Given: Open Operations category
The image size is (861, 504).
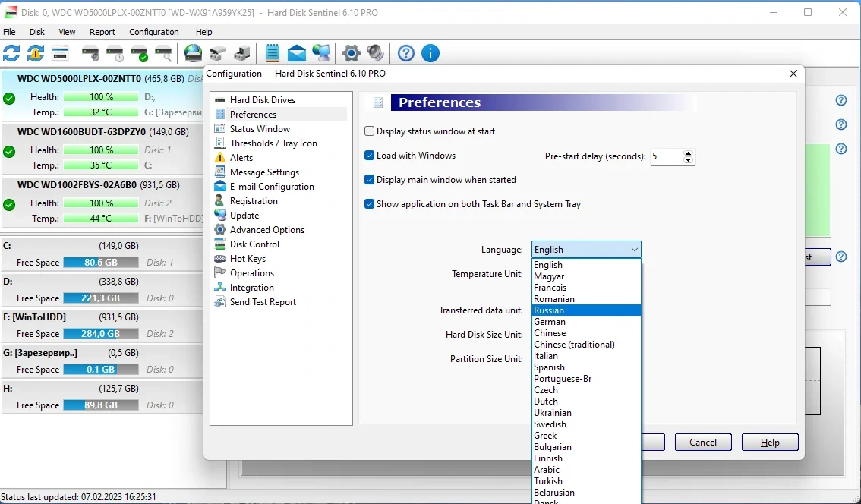Looking at the screenshot, I should (x=251, y=272).
